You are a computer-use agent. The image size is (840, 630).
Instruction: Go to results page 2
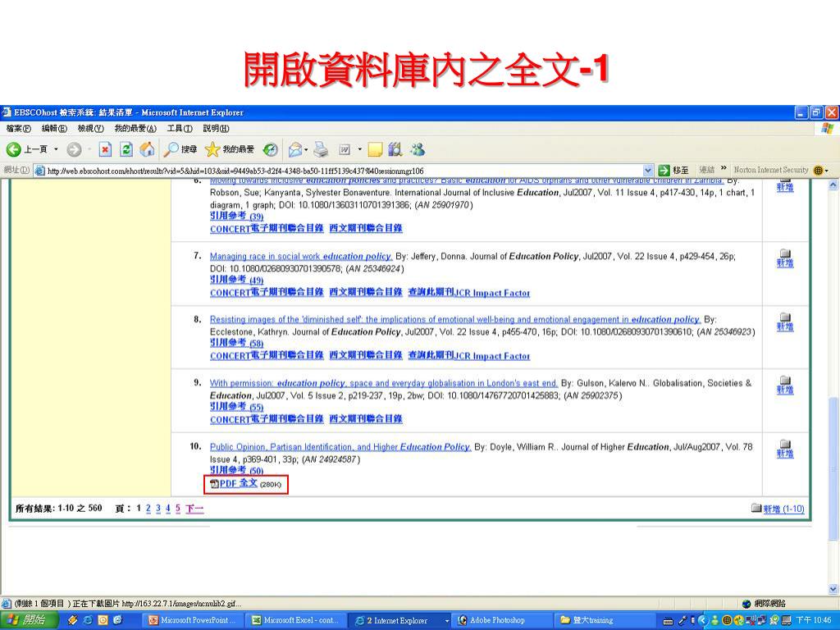tap(148, 509)
